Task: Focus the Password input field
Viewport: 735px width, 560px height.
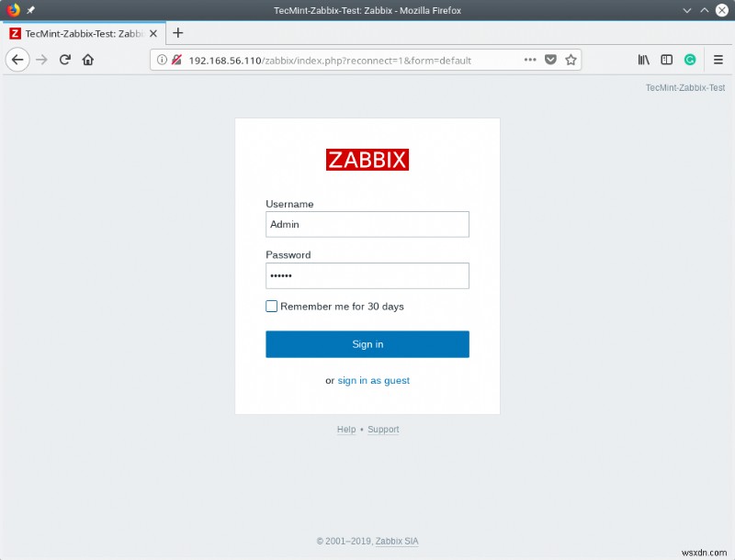Action: click(x=367, y=275)
